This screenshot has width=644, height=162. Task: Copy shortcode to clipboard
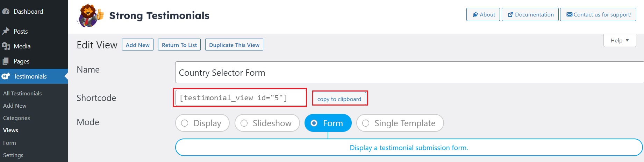click(x=339, y=99)
